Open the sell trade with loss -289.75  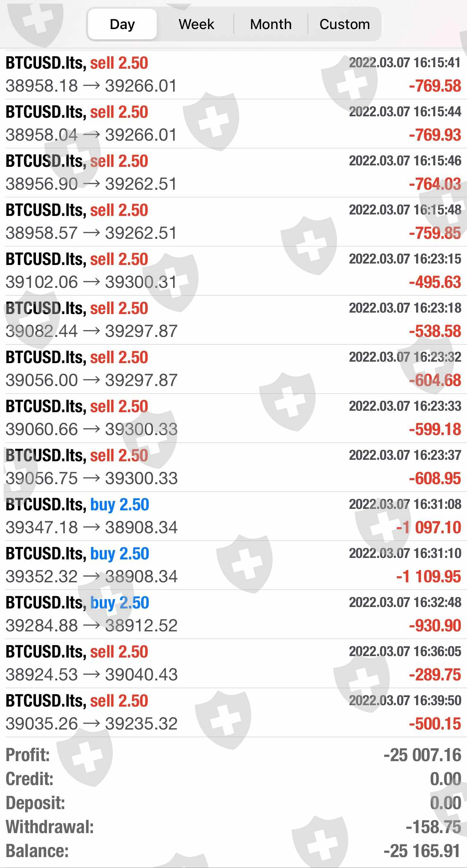pyautogui.click(x=233, y=663)
